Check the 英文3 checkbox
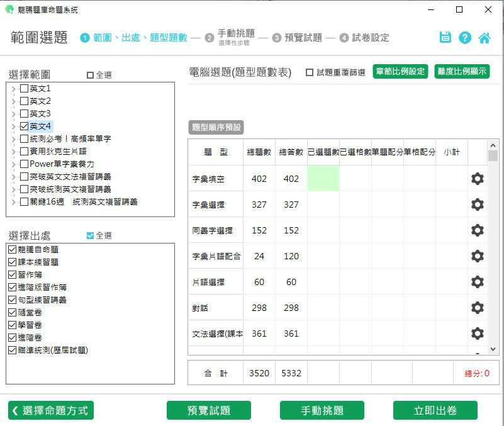 [24, 113]
